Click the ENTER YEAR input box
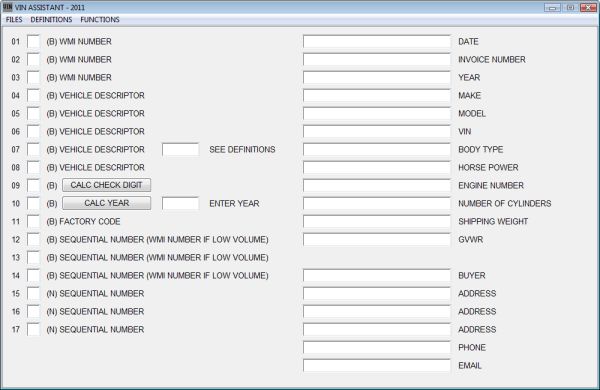Screen dimensions: 600x390 pyautogui.click(x=181, y=203)
